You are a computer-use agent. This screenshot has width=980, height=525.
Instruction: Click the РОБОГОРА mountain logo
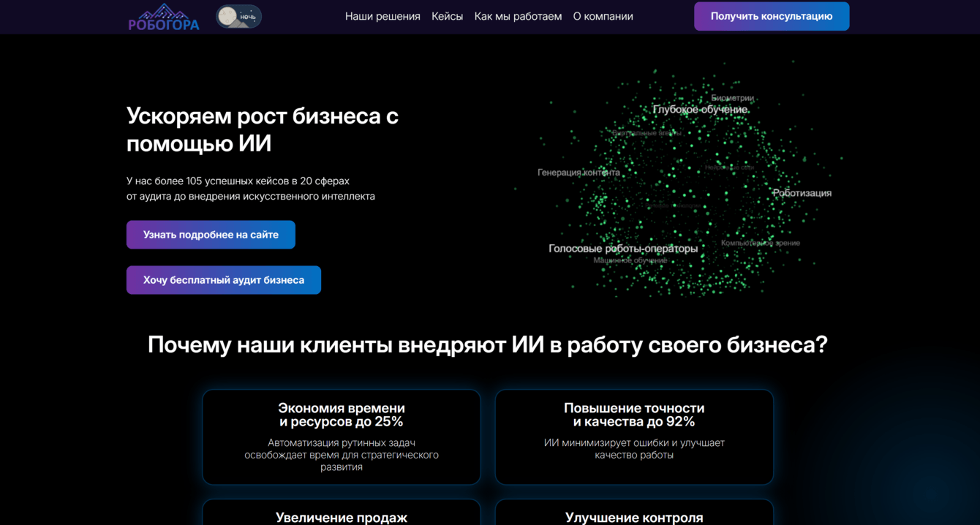[x=164, y=16]
